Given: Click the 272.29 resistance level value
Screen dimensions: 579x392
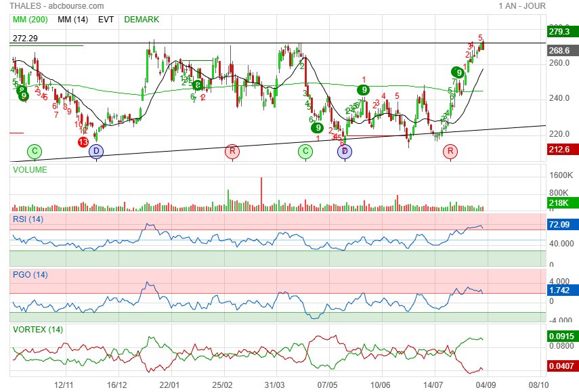Looking at the screenshot, I should (25, 39).
